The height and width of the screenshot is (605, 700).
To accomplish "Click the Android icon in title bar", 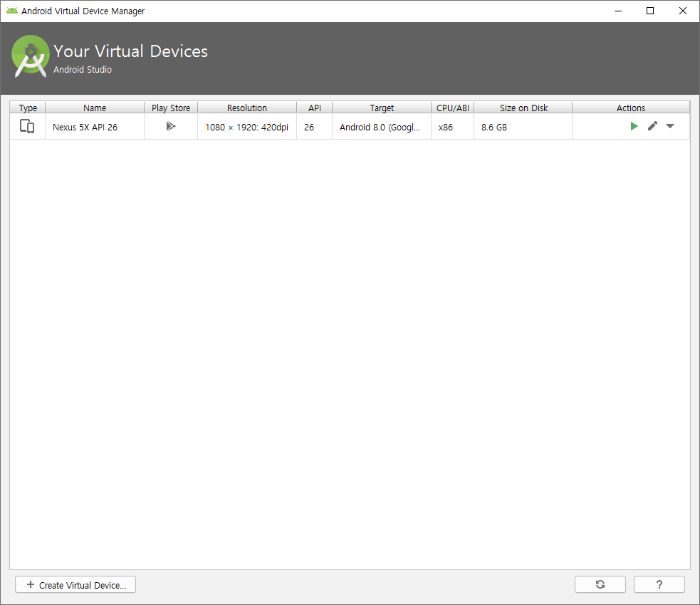I will point(12,11).
